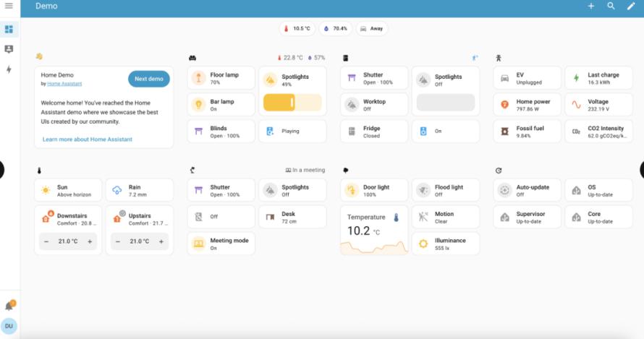Increase Downstairs thermostat with plus button
644x339 pixels.
tap(90, 241)
